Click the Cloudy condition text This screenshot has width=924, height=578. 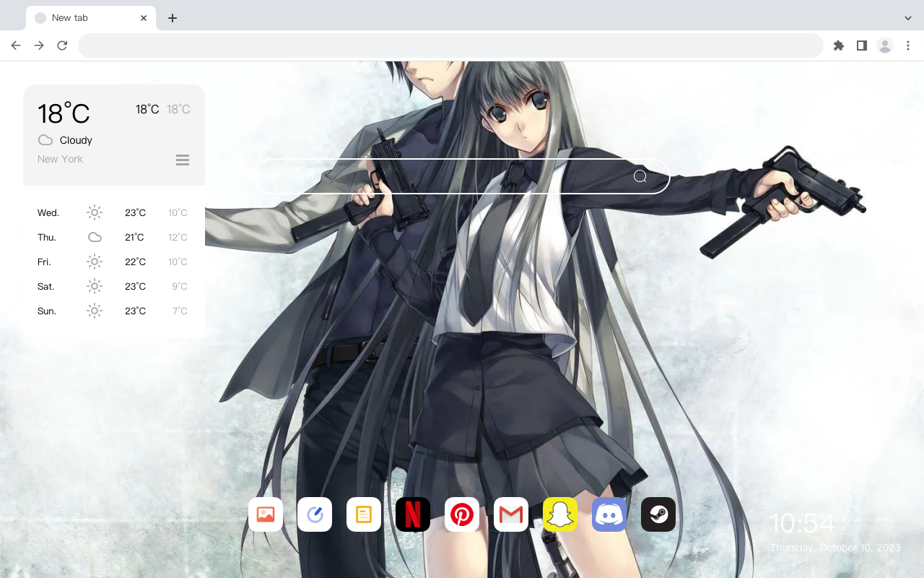point(76,140)
